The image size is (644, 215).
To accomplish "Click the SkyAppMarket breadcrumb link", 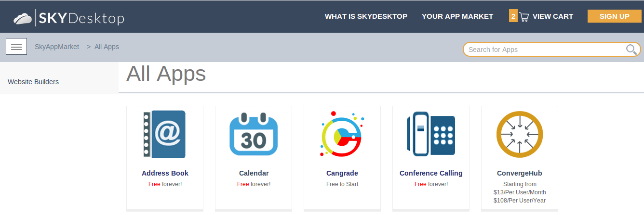I will pos(57,47).
